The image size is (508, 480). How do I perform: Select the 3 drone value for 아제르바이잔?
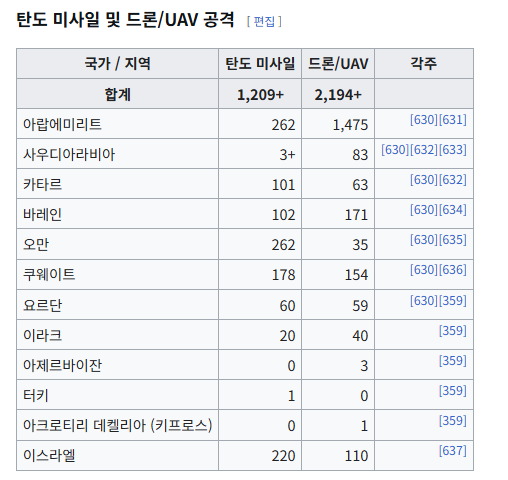pyautogui.click(x=364, y=366)
